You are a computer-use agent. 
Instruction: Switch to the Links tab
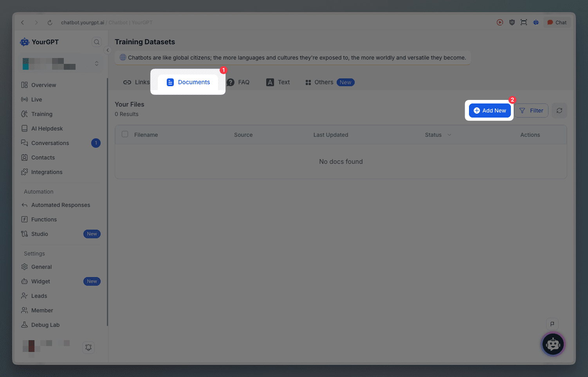pyautogui.click(x=137, y=82)
